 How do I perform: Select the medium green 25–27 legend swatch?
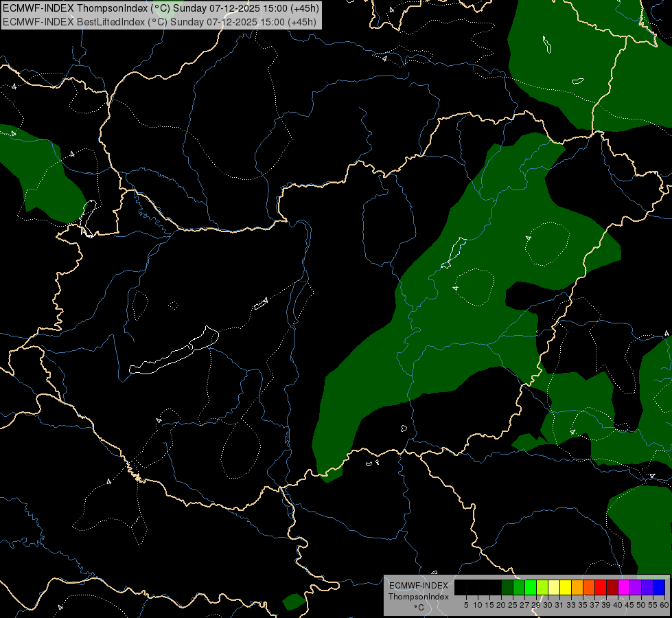point(518,587)
